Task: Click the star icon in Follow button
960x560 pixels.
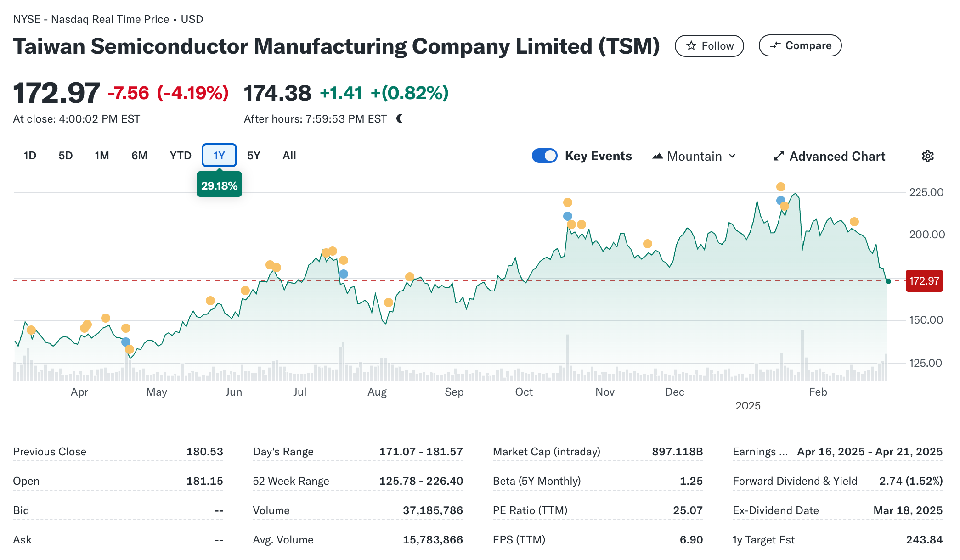Action: pos(691,46)
